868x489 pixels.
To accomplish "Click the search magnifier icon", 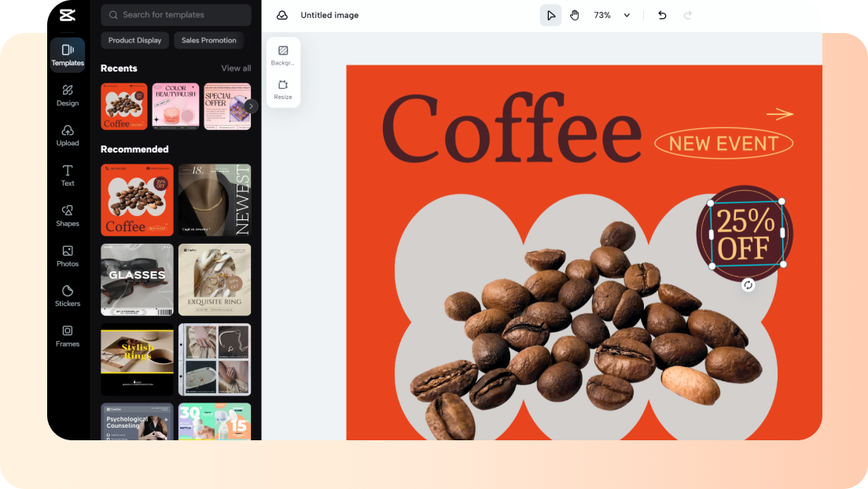I will click(x=113, y=15).
